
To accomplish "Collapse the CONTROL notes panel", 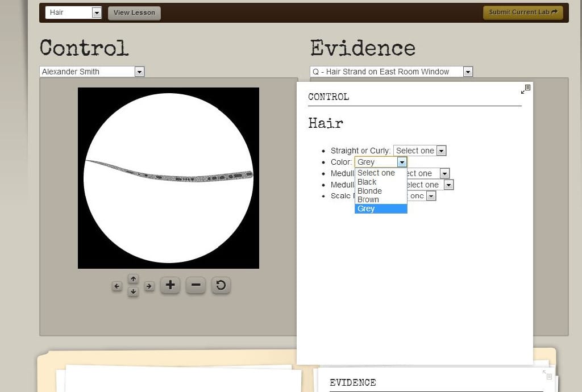I will (526, 89).
